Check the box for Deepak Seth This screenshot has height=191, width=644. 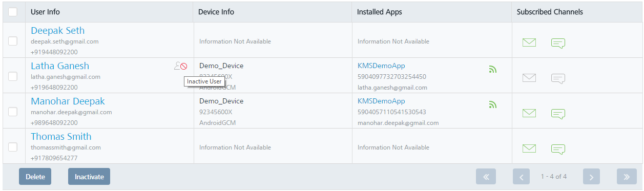[x=13, y=41]
